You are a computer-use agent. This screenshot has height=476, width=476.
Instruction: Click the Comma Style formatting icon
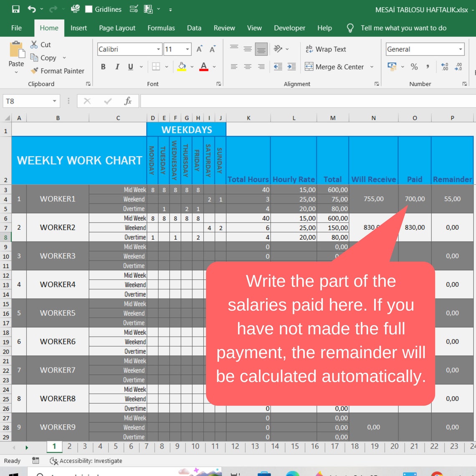427,66
